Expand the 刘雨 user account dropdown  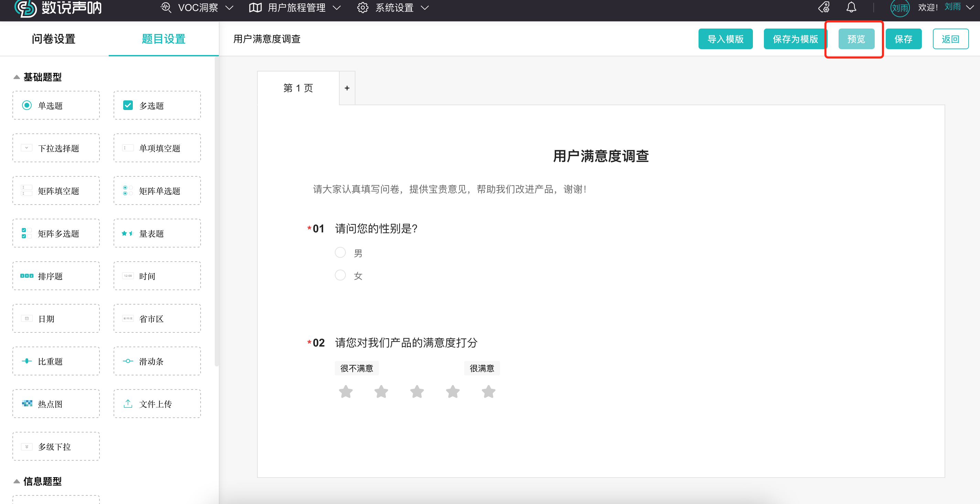point(970,7)
